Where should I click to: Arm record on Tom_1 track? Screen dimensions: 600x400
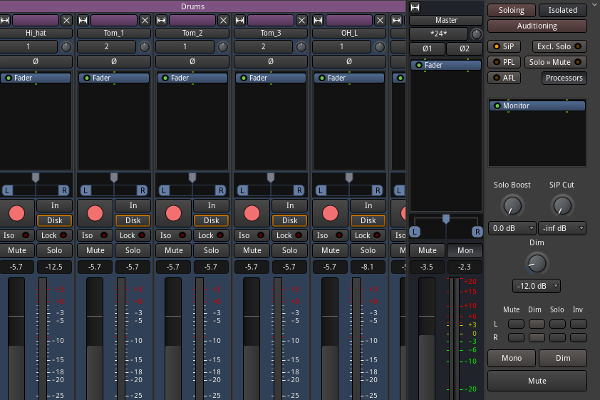95,213
